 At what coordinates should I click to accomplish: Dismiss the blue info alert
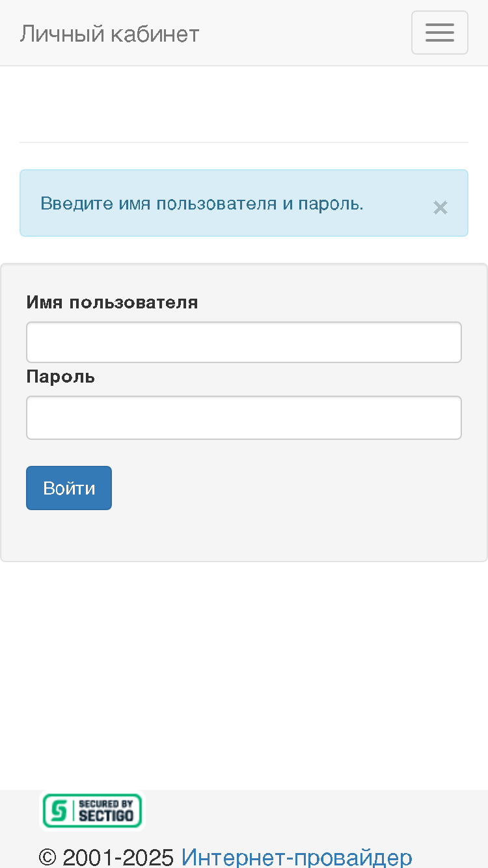441,208
